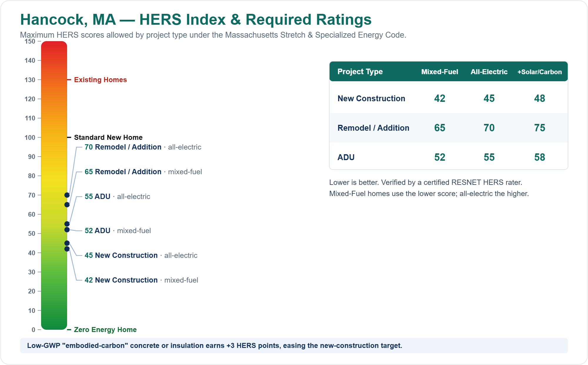Click the marker dot at 55 on gauge

67,224
